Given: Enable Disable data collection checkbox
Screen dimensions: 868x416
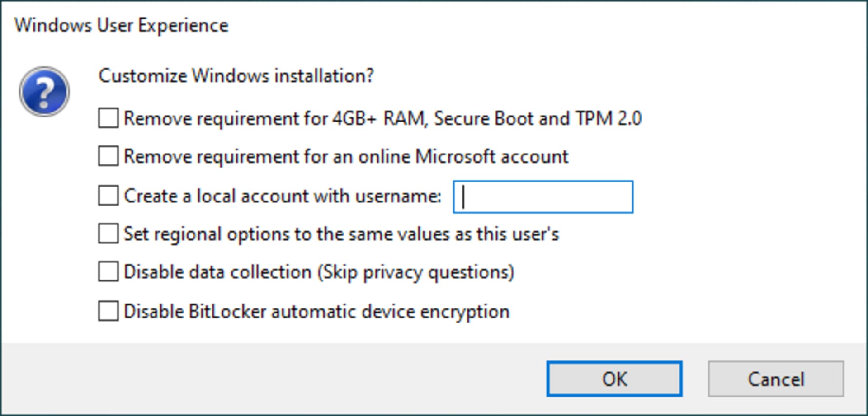Looking at the screenshot, I should tap(108, 271).
